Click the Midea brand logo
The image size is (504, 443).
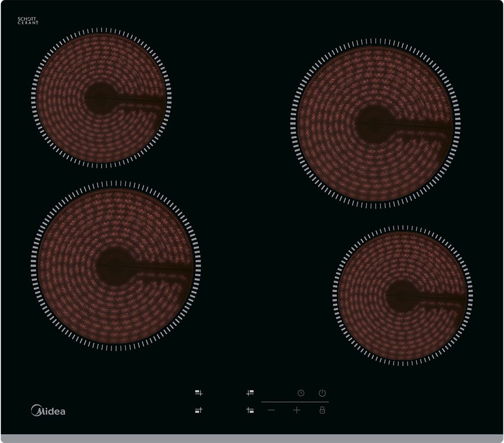pyautogui.click(x=48, y=411)
